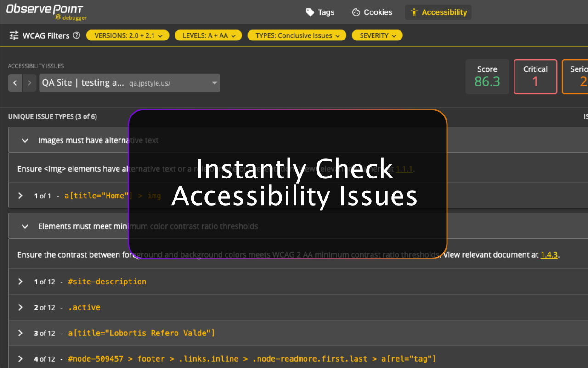588x368 pixels.
Task: Filter by Serious issues card
Action: point(575,77)
